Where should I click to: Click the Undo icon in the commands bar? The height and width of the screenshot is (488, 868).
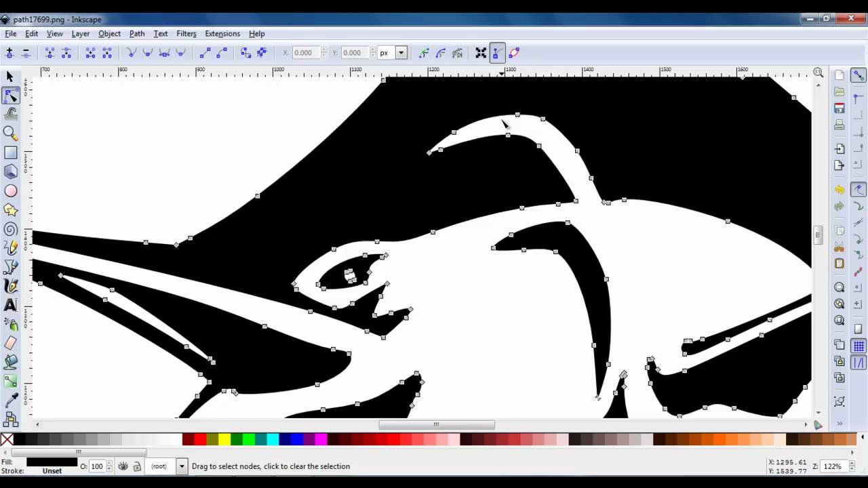click(840, 189)
